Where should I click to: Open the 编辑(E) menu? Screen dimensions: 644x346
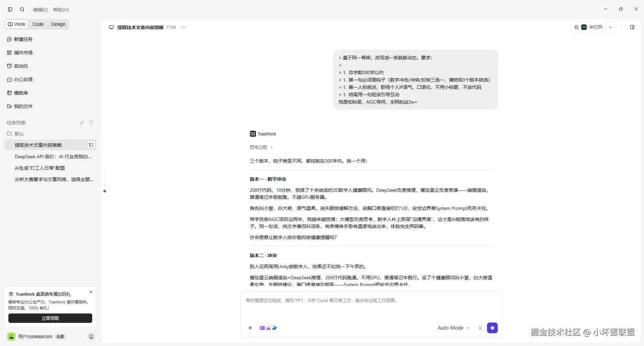tap(40, 10)
